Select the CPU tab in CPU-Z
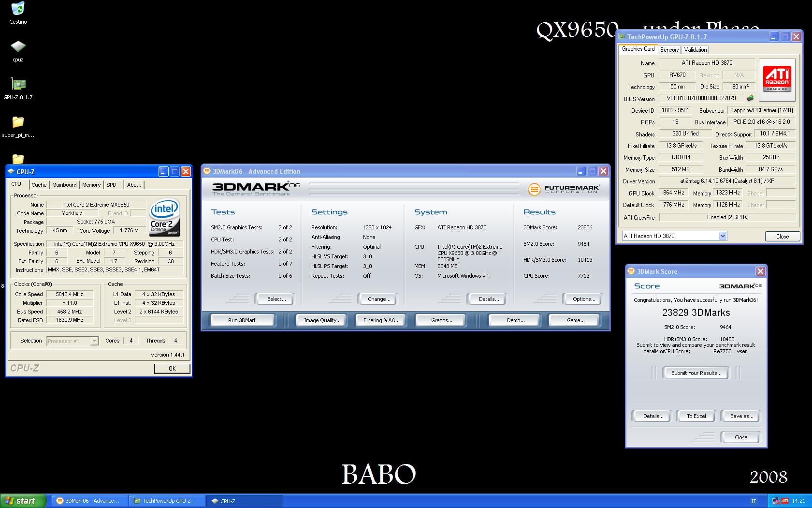812x508 pixels. point(16,184)
